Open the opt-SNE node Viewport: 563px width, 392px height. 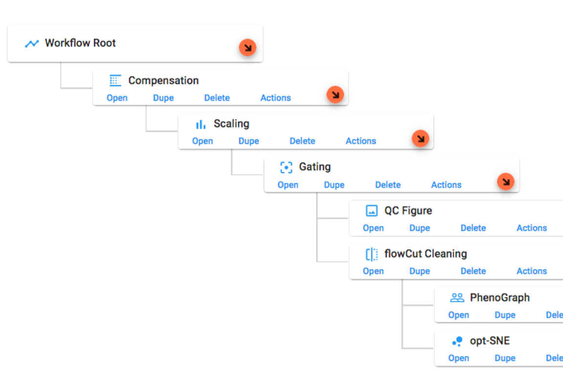coord(458,358)
